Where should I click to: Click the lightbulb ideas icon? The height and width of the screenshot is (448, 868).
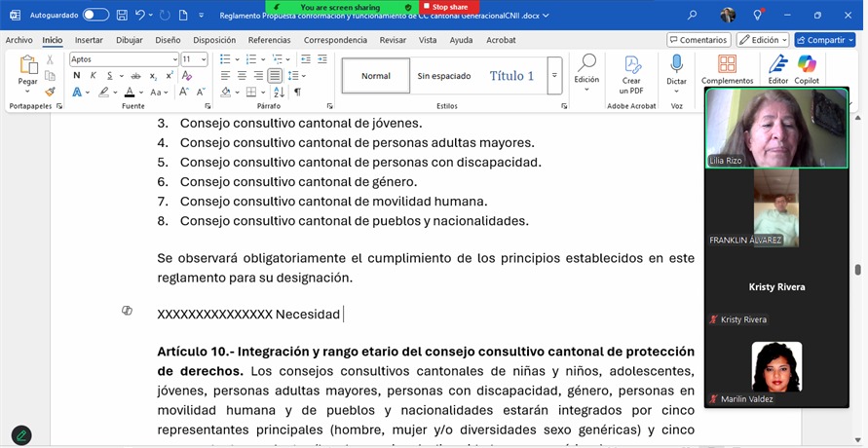(758, 15)
